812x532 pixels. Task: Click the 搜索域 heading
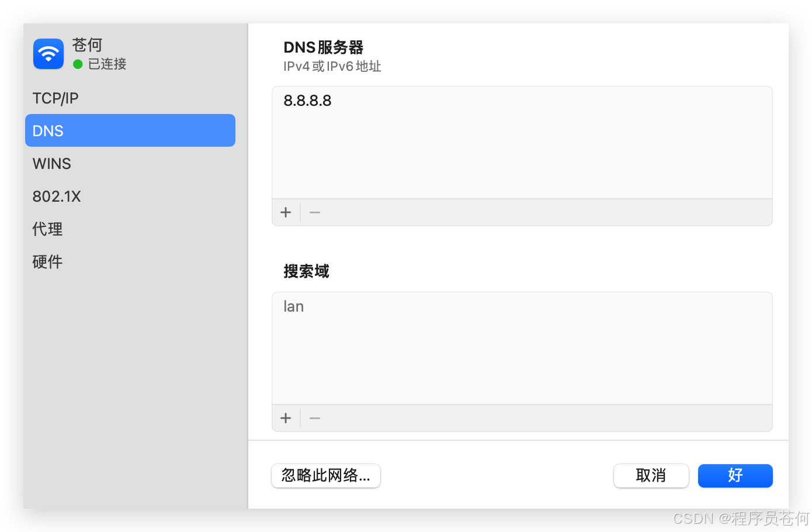pos(306,271)
